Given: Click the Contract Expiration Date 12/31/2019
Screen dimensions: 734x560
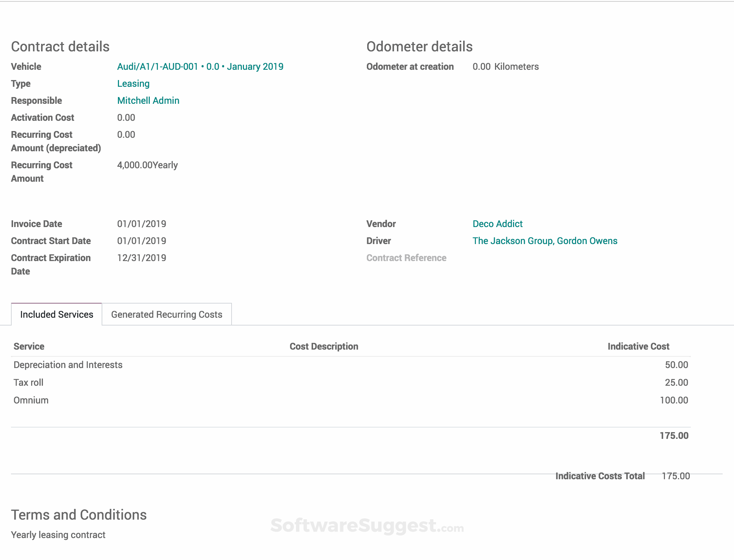Looking at the screenshot, I should (142, 258).
